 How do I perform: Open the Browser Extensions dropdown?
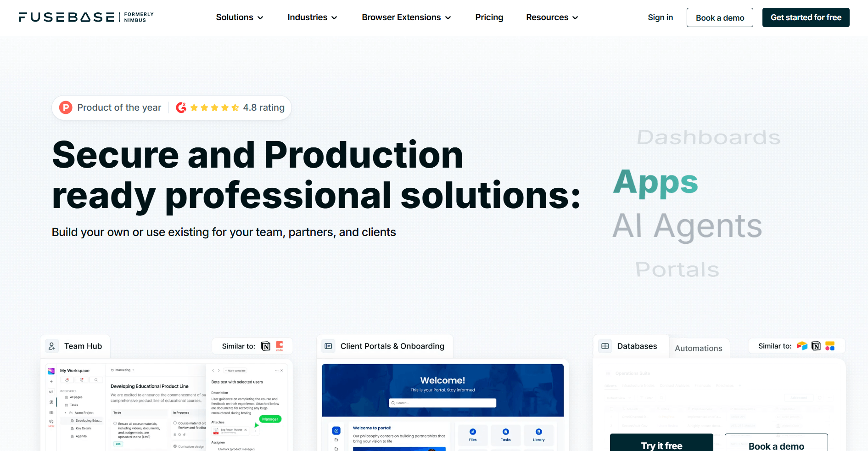tap(406, 17)
